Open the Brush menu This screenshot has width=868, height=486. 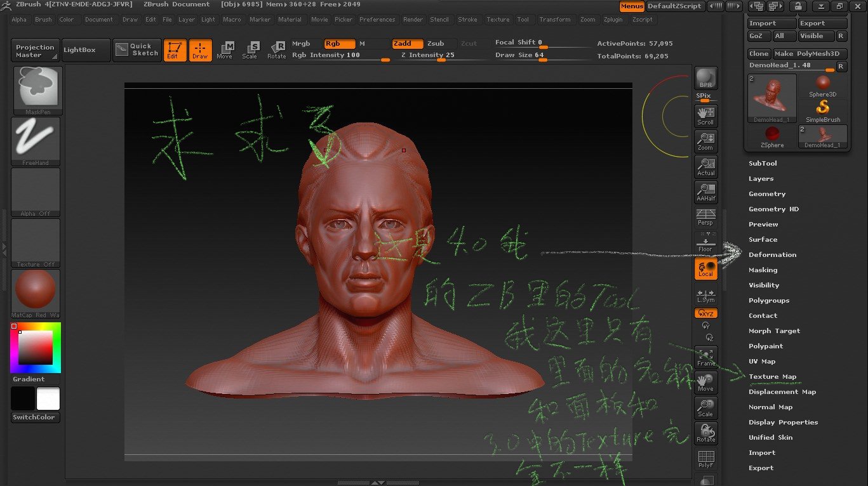click(43, 20)
